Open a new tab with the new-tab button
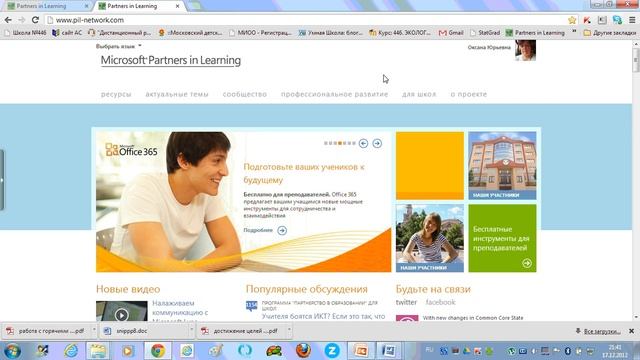This screenshot has height=360, width=640. coord(195,6)
